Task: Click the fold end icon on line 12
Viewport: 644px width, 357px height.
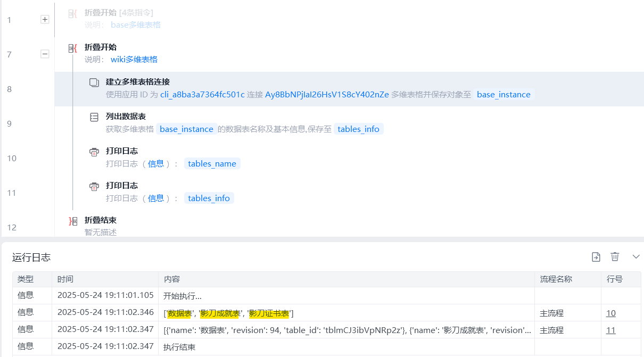Action: tap(73, 221)
